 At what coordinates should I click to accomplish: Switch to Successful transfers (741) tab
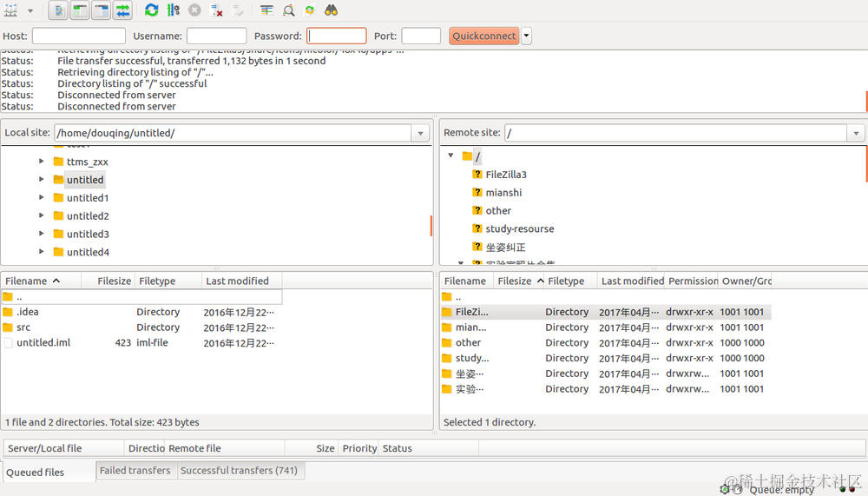pos(239,471)
